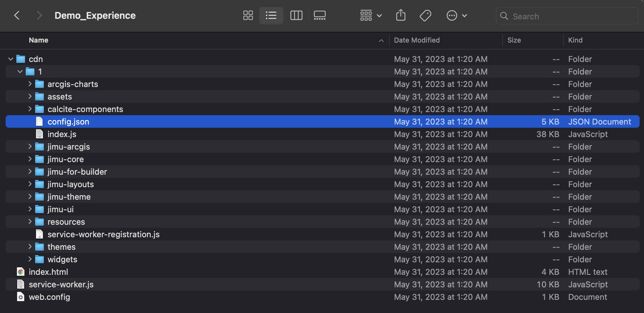Screen dimensions: 644x313
Task: Collapse the folder named 1
Action: [x=20, y=72]
